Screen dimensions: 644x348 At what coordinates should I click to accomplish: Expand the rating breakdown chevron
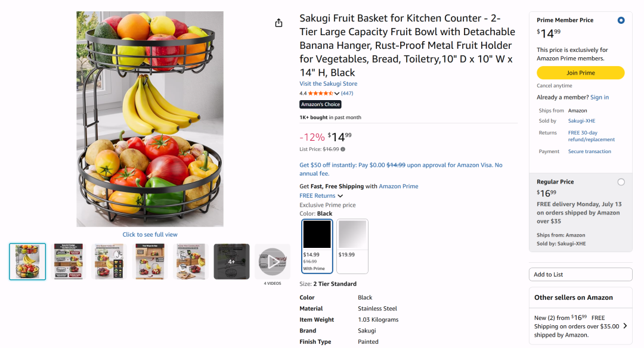coord(337,94)
